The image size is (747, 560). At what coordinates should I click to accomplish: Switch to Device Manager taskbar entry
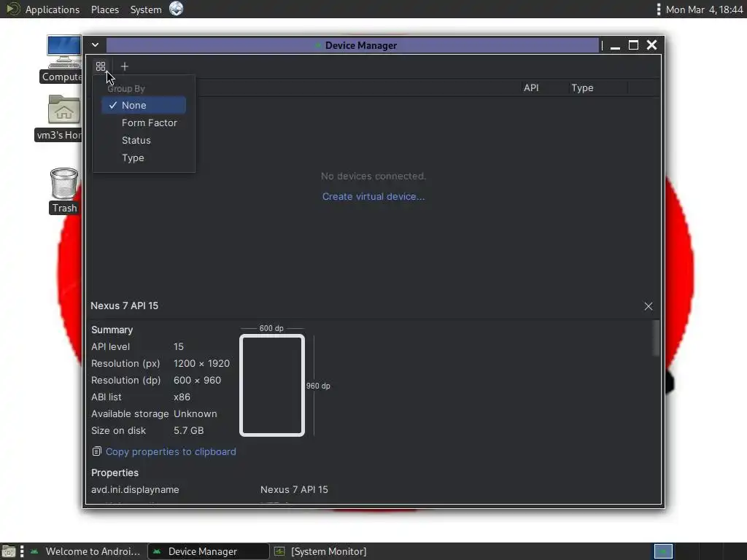click(208, 551)
